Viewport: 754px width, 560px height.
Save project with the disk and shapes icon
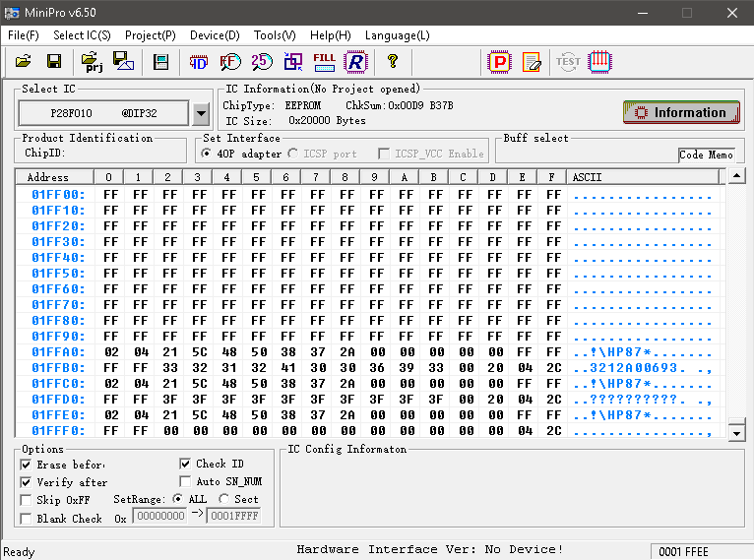(123, 62)
